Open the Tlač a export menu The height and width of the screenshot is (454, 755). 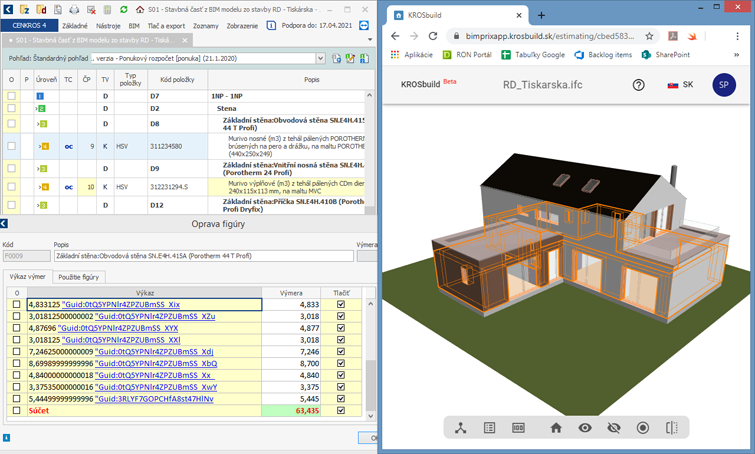(x=166, y=26)
